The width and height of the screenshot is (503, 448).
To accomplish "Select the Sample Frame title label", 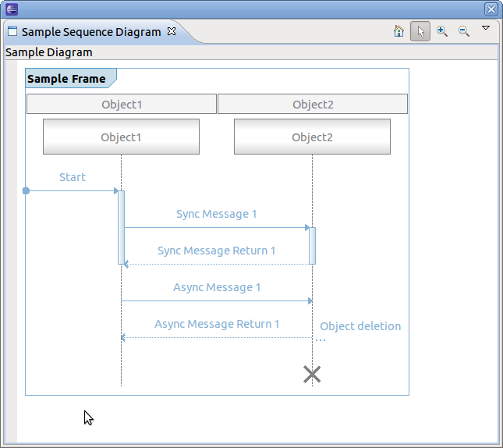I will 67,79.
